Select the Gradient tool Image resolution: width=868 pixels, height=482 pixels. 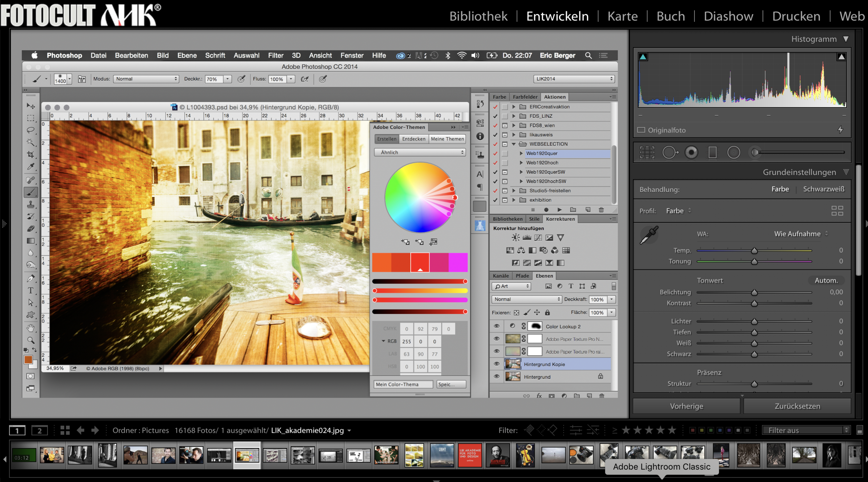tap(31, 241)
